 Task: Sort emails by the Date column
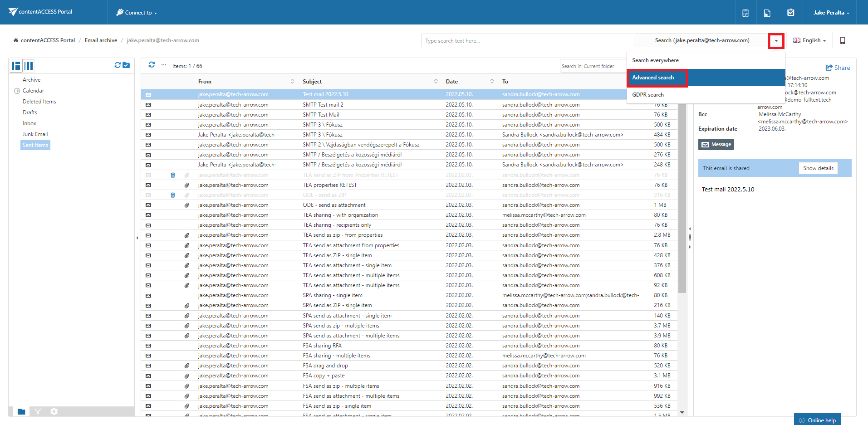451,82
